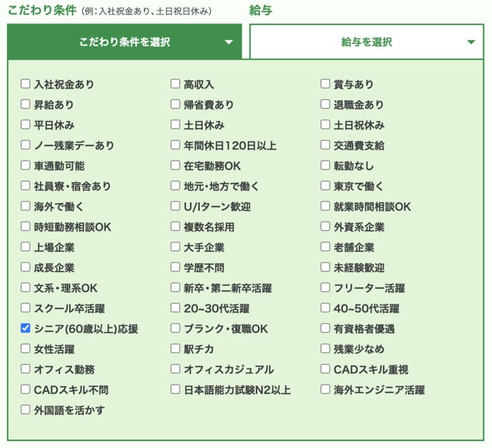492x448 pixels.
Task: Select the 20~30代活躍 checkbox
Action: (x=175, y=308)
